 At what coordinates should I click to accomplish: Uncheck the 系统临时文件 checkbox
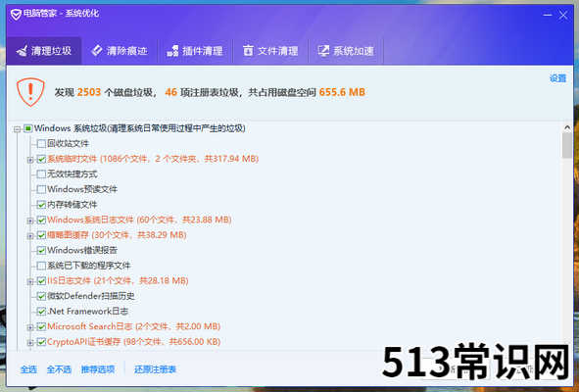pyautogui.click(x=41, y=159)
